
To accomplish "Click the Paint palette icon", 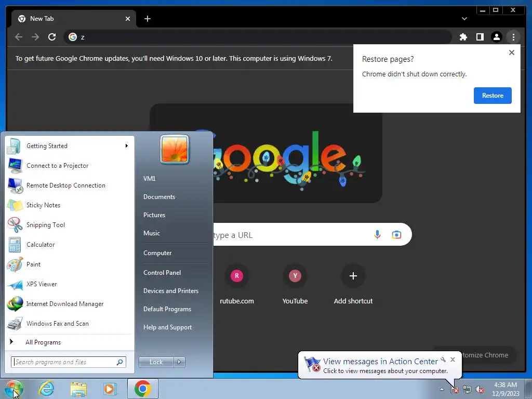I will point(15,264).
